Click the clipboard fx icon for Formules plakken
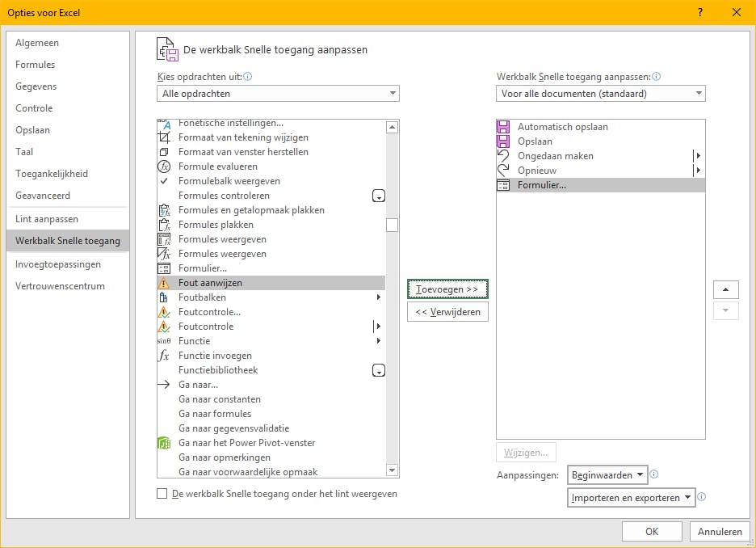 164,225
